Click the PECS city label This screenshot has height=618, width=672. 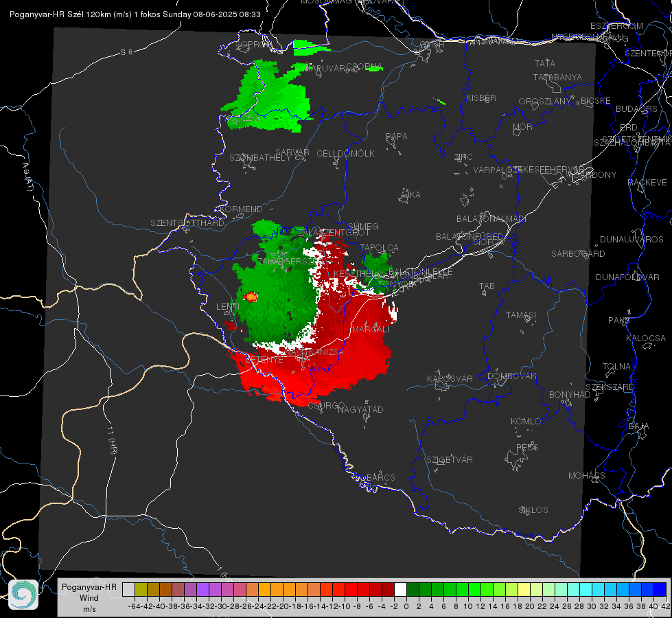click(x=526, y=447)
